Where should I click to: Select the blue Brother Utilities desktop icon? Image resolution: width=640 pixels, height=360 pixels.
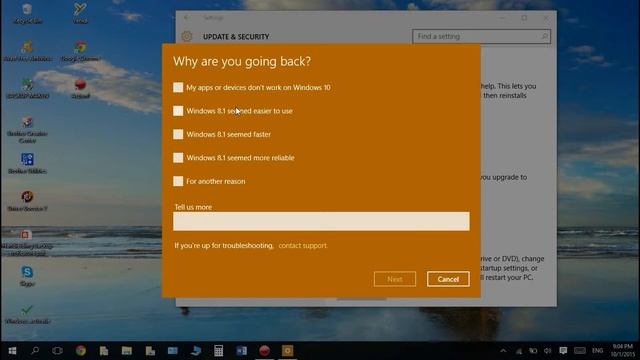click(x=27, y=163)
